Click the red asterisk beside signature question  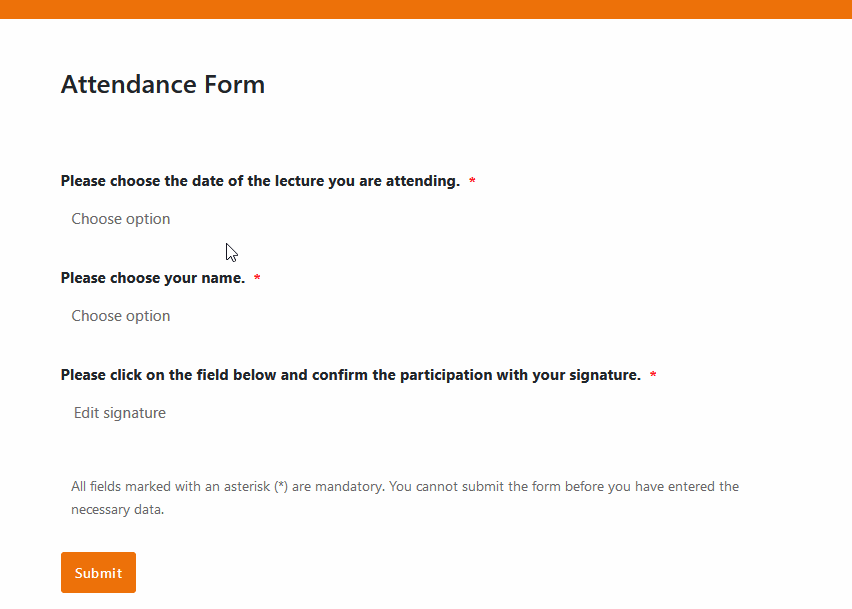(x=653, y=374)
